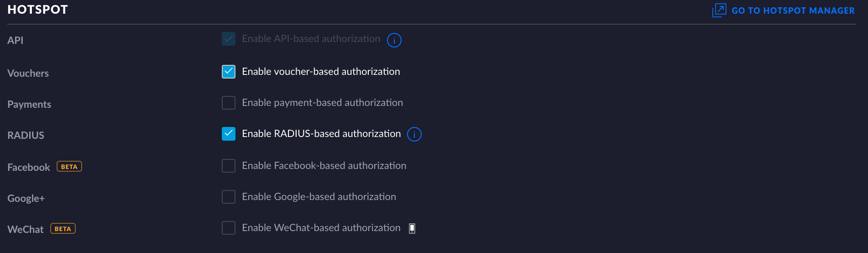Click the 'Enable Facebook-based authorization' label
The image size is (868, 253).
point(324,166)
